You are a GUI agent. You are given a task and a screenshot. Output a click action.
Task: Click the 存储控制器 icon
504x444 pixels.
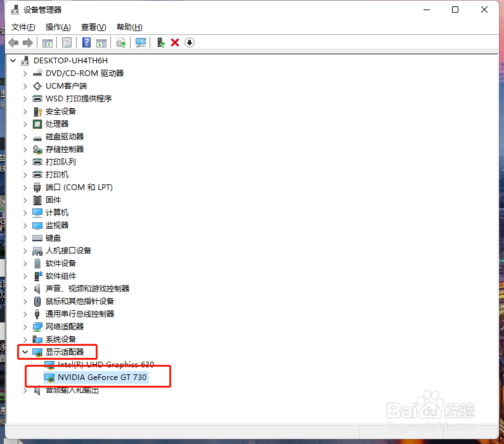point(37,149)
